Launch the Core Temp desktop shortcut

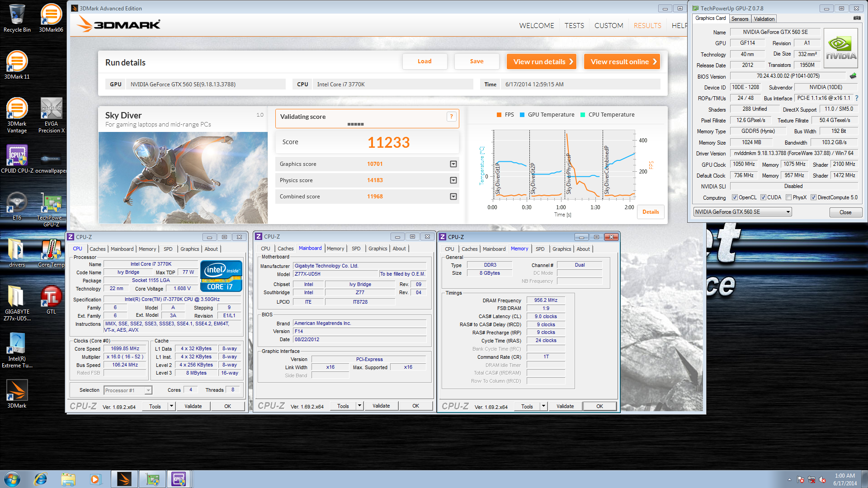point(51,253)
